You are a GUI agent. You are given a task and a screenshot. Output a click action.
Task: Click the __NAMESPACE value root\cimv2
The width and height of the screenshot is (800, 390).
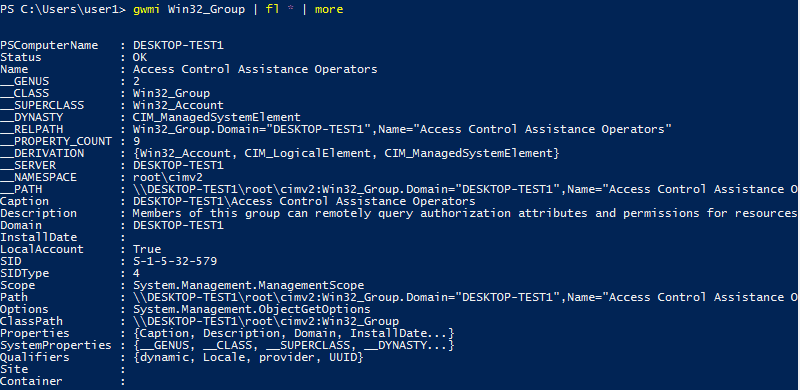168,177
